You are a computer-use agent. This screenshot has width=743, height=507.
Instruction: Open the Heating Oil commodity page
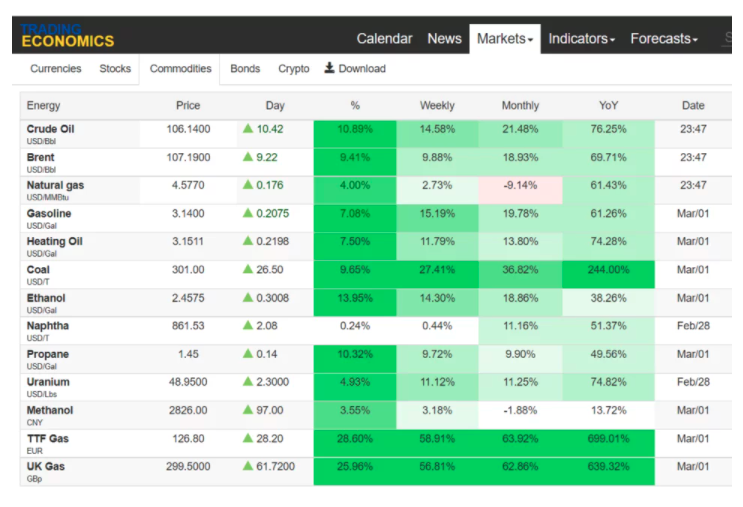tap(54, 242)
